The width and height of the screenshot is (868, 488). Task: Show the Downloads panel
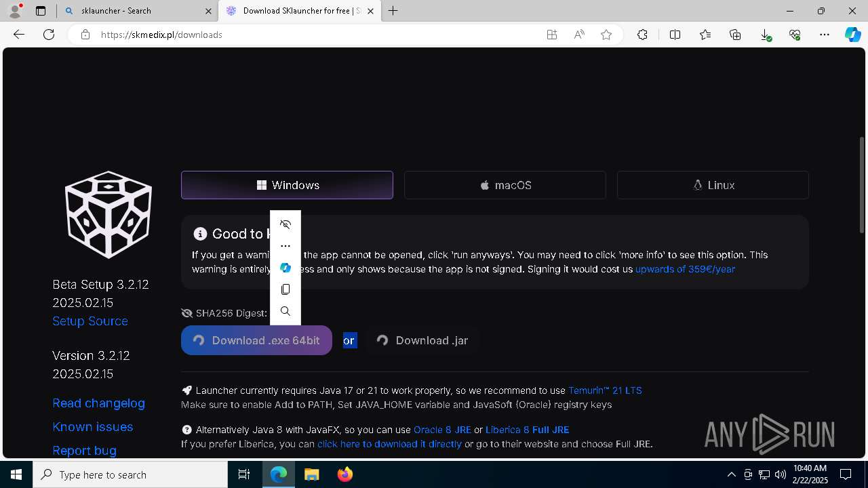765,35
